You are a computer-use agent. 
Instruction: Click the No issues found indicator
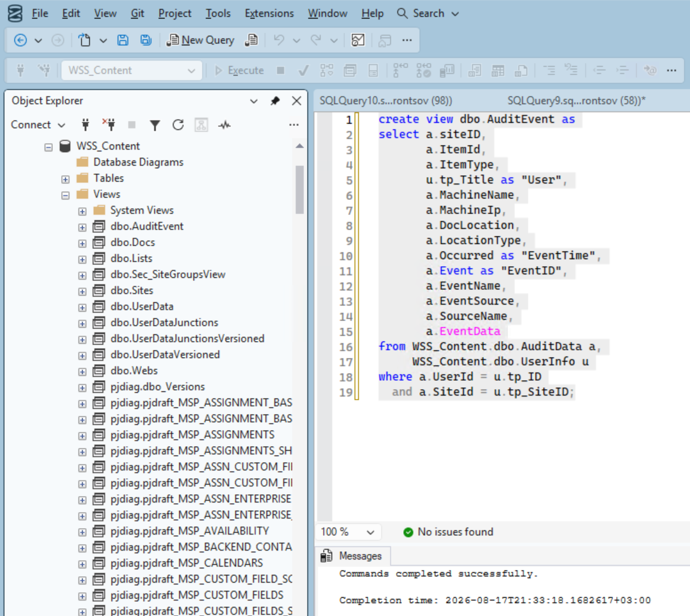click(448, 532)
